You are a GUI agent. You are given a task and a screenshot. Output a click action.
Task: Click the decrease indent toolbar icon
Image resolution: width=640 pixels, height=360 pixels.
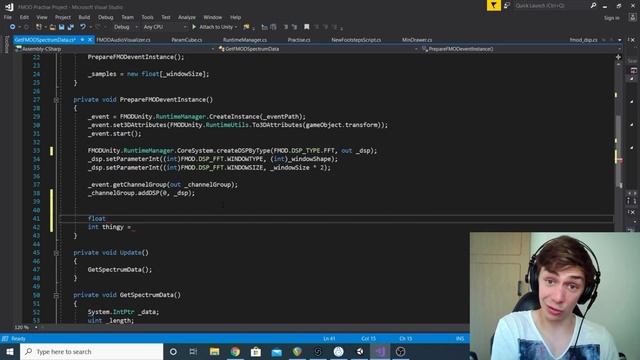tap(264, 27)
